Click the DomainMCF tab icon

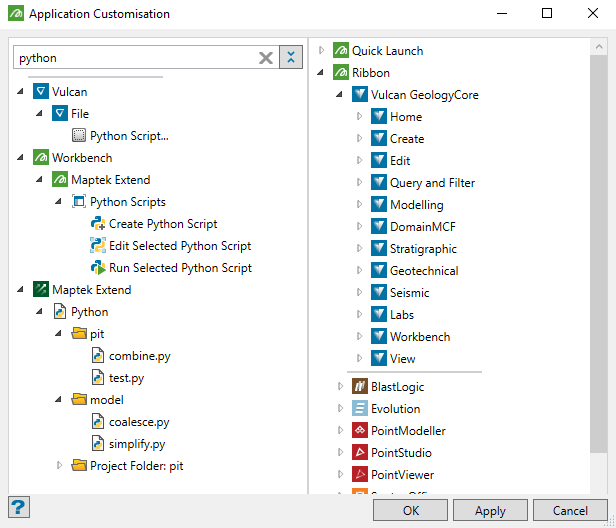(379, 226)
